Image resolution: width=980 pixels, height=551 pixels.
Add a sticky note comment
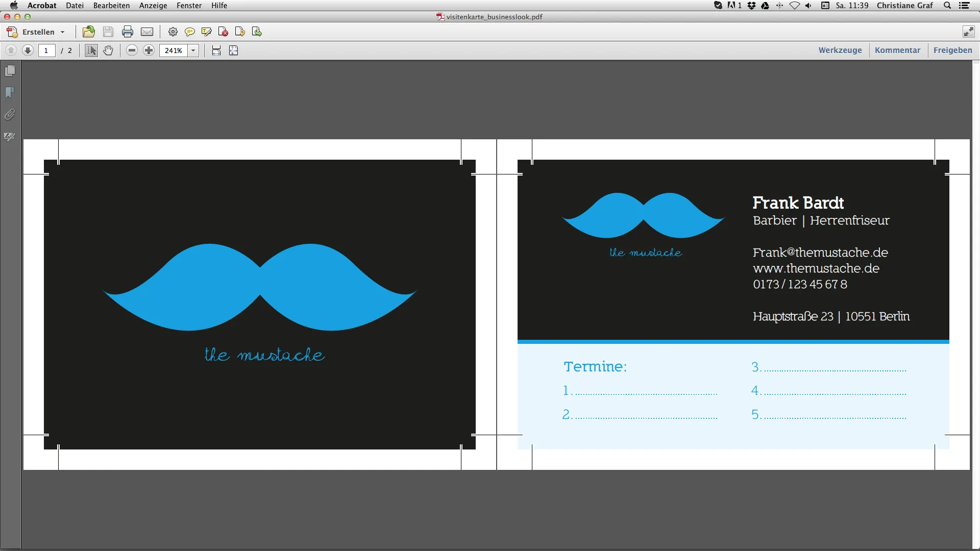(189, 32)
